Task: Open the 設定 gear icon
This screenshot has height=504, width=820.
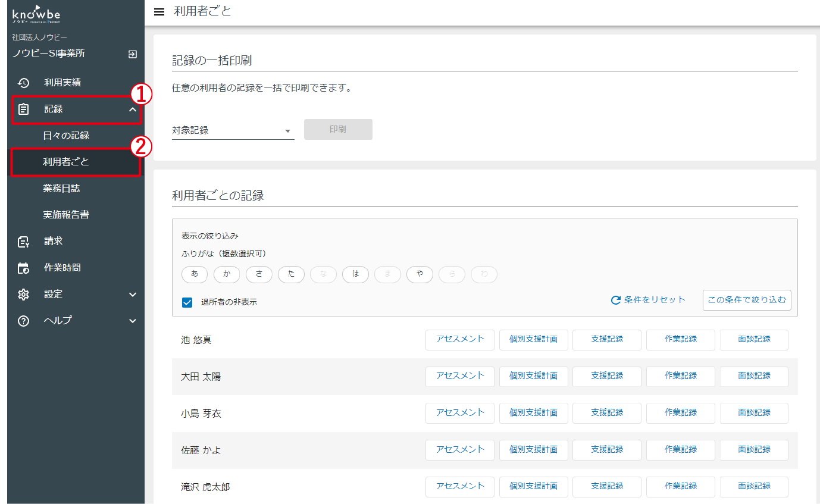Action: click(x=23, y=293)
